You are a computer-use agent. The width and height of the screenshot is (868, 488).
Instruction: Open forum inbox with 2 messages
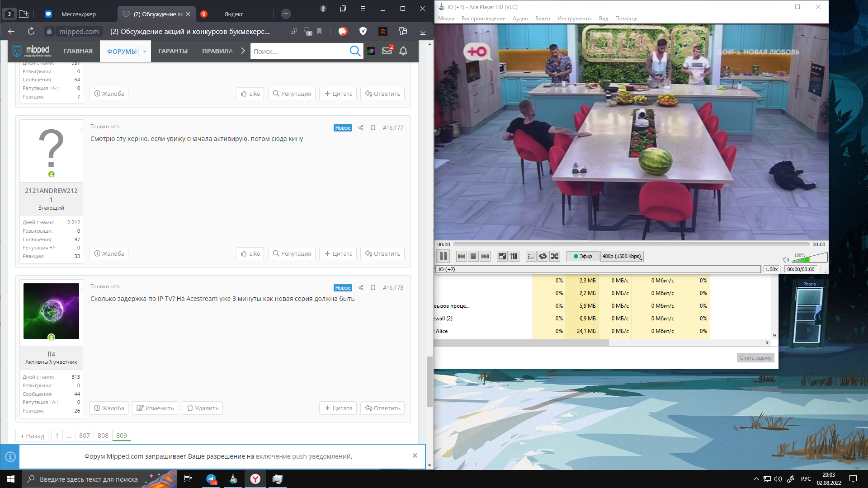coord(387,51)
